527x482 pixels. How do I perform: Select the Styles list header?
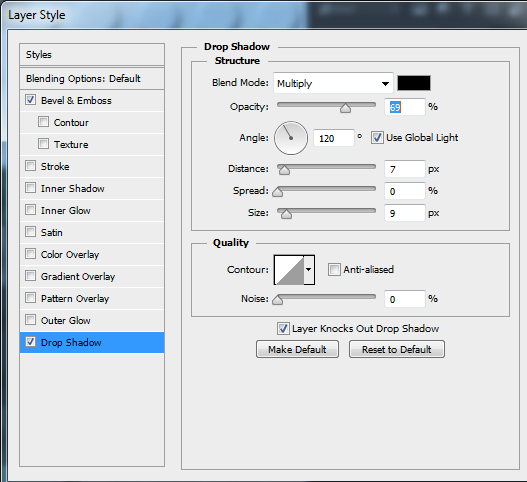click(x=92, y=55)
